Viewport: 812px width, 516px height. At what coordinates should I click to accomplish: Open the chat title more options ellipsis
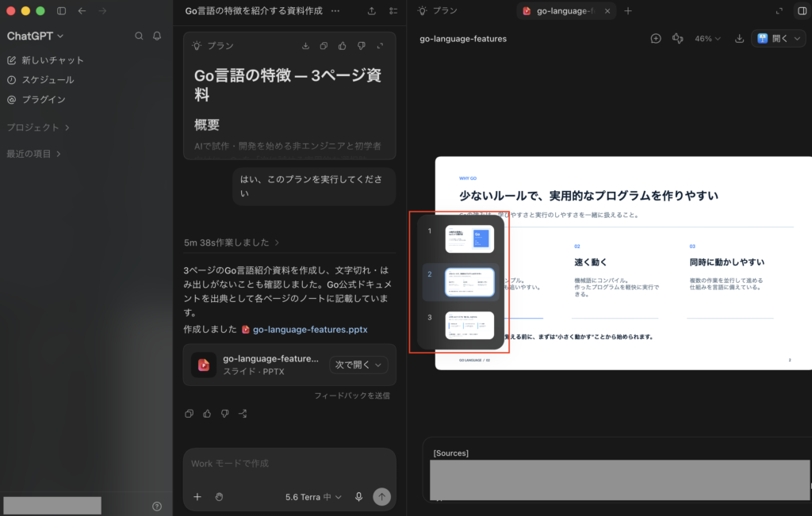335,11
